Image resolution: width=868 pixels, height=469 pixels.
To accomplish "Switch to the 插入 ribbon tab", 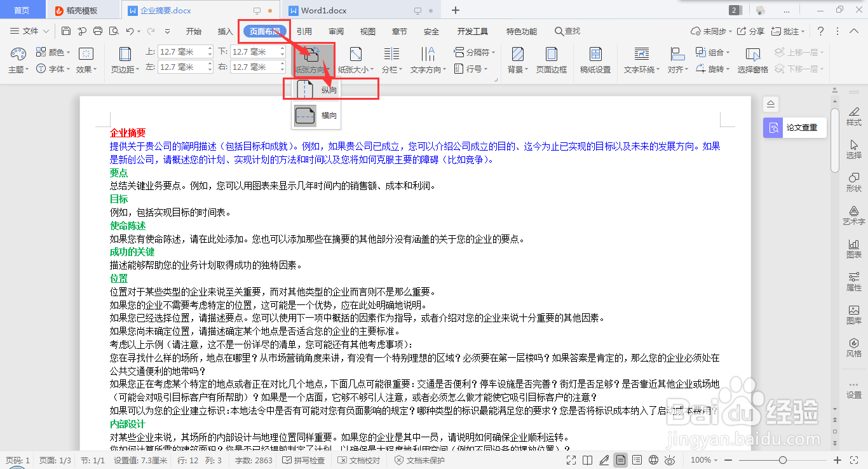I will (224, 31).
